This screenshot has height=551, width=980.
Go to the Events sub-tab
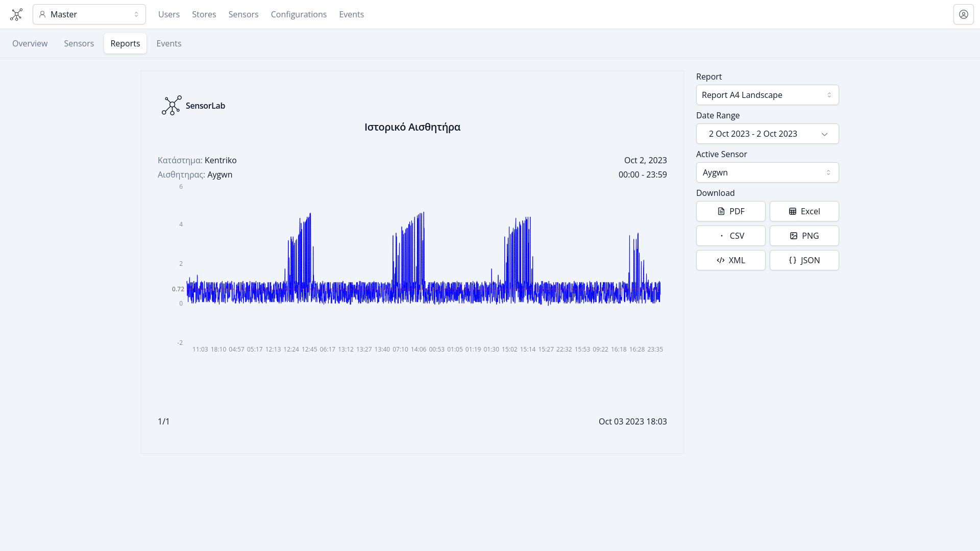coord(168,43)
